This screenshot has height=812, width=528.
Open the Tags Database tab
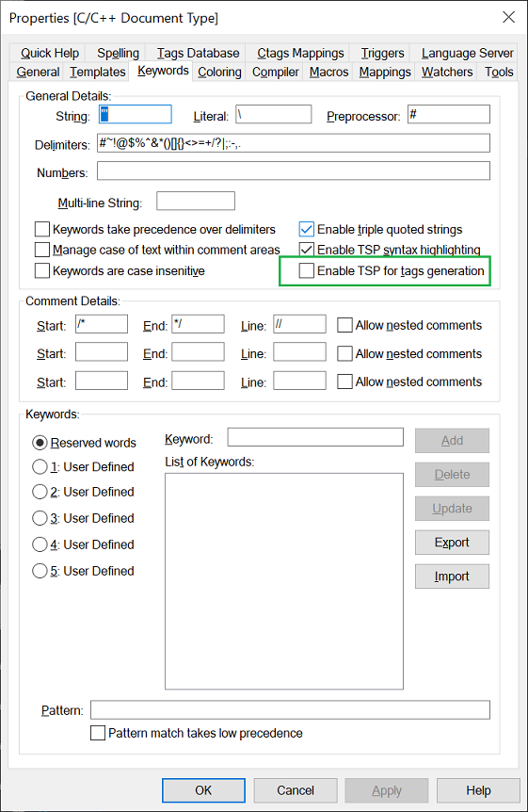point(199,54)
